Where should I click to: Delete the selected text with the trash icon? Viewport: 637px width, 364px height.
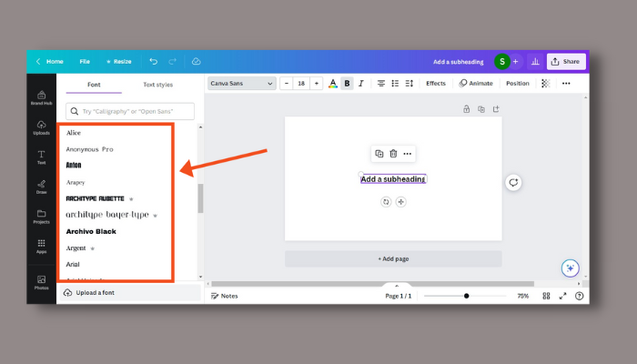[393, 154]
